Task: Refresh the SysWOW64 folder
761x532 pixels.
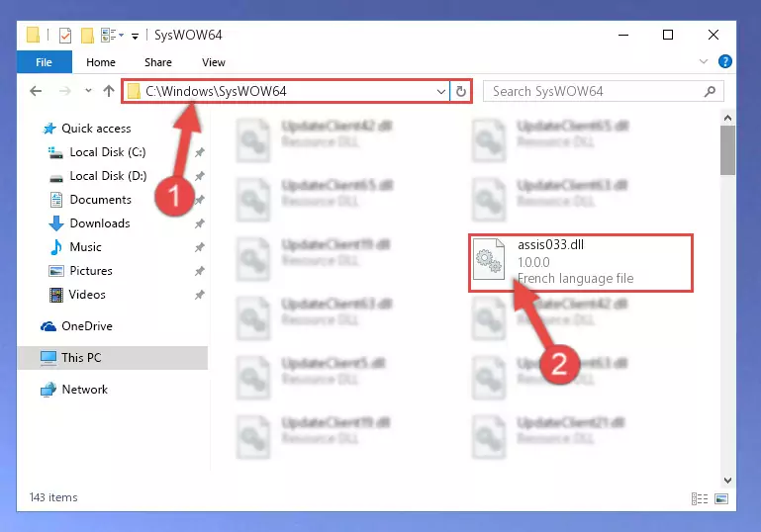Action: coord(460,91)
